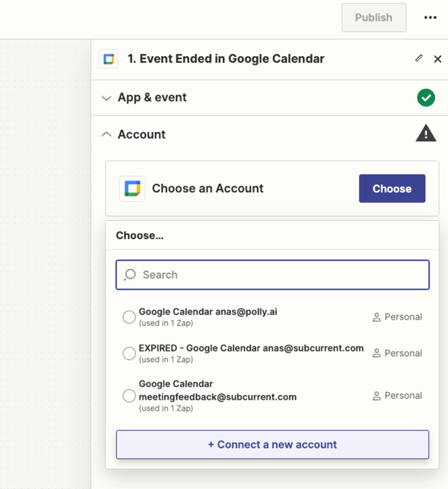Click '(used in 1 Zap)' under meetingfeedback account
This screenshot has width=448, height=489.
(x=165, y=408)
